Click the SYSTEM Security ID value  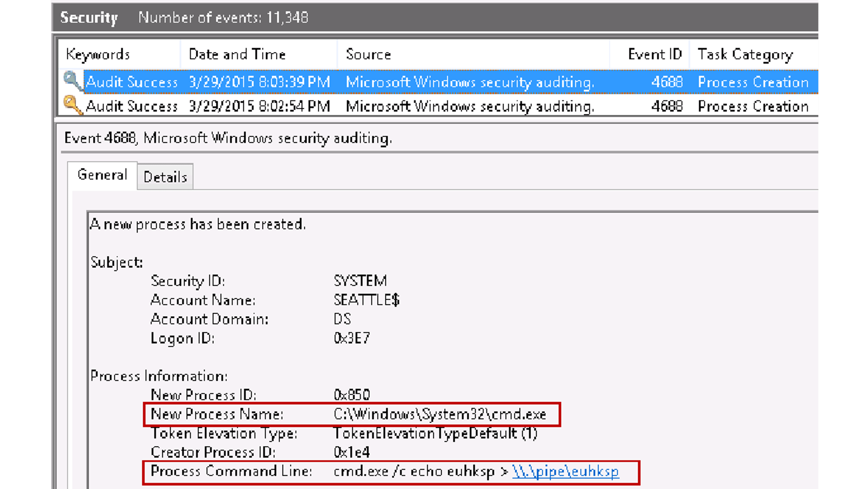pyautogui.click(x=359, y=281)
